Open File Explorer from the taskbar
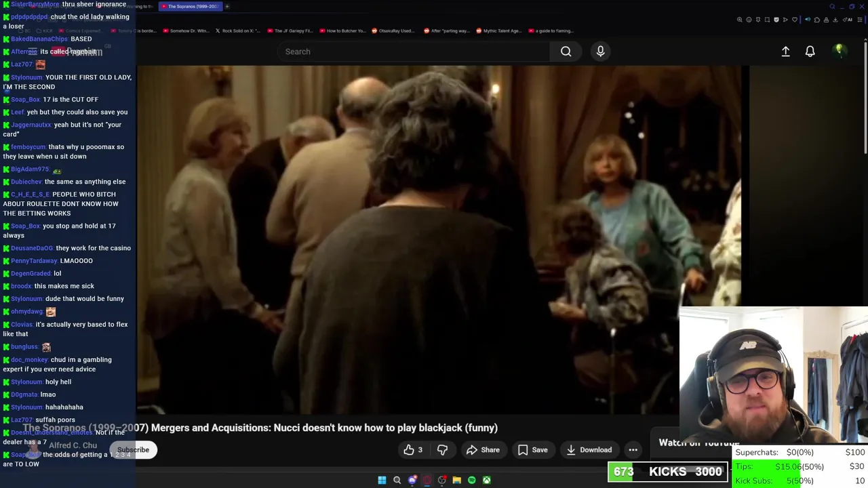Screen dimensions: 868x488 tap(456, 480)
